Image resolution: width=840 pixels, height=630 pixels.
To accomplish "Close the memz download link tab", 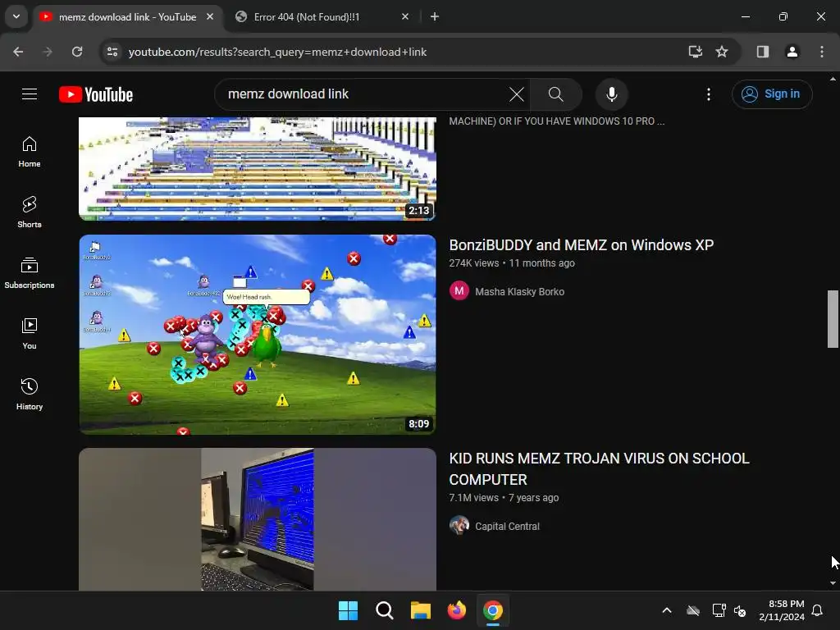I will pyautogui.click(x=210, y=16).
